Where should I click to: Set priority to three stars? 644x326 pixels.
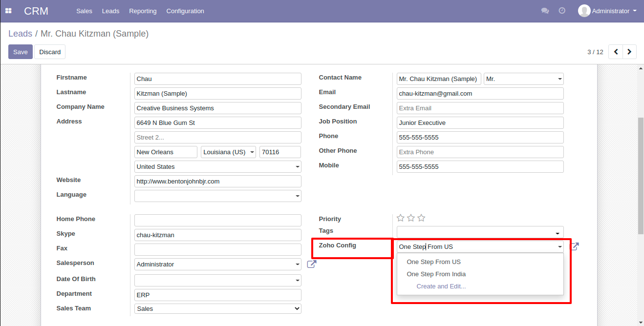click(x=421, y=218)
